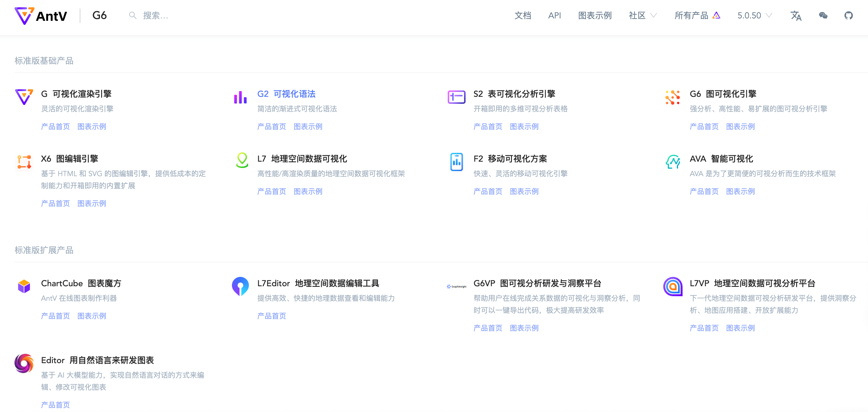Click the F2 mobile chart icon
Image resolution: width=868 pixels, height=412 pixels.
tap(456, 162)
